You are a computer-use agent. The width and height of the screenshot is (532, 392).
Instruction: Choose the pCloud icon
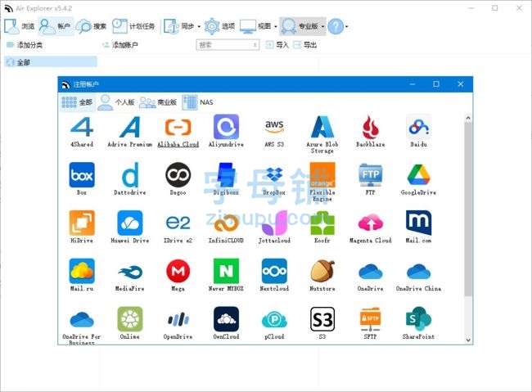274,320
